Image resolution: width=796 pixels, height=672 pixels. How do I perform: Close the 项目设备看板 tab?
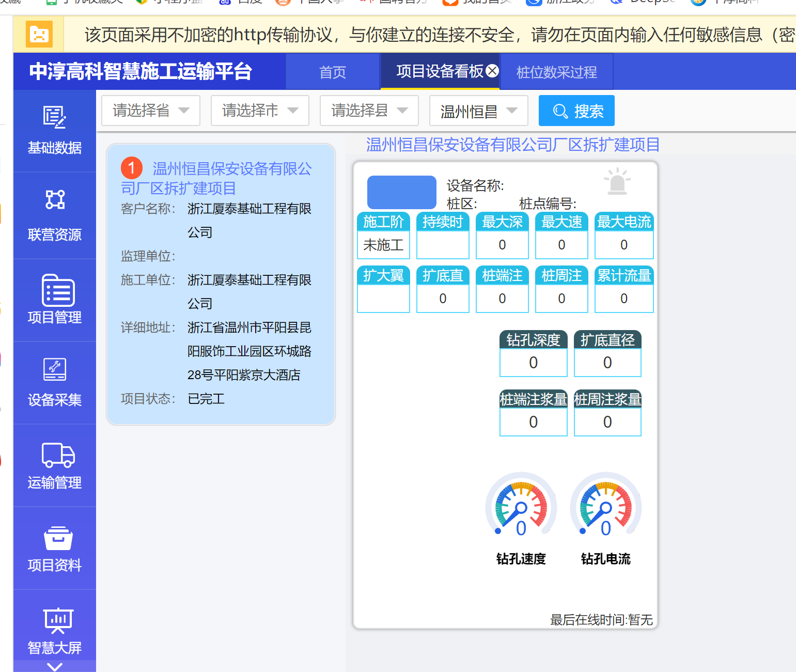(492, 71)
